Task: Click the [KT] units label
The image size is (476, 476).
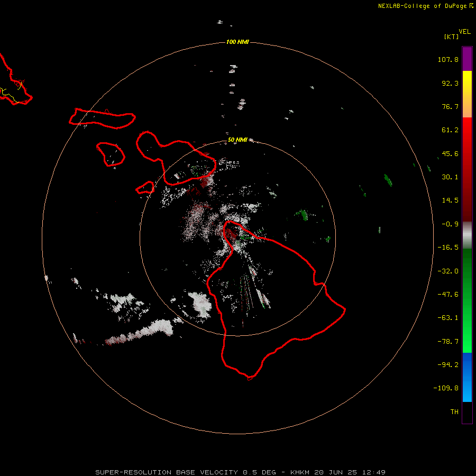Action: [x=452, y=36]
